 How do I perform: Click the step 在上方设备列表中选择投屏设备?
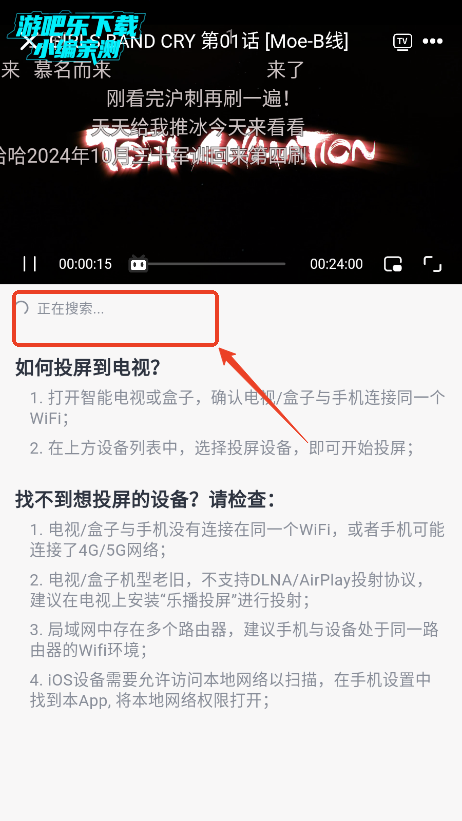tap(222, 448)
